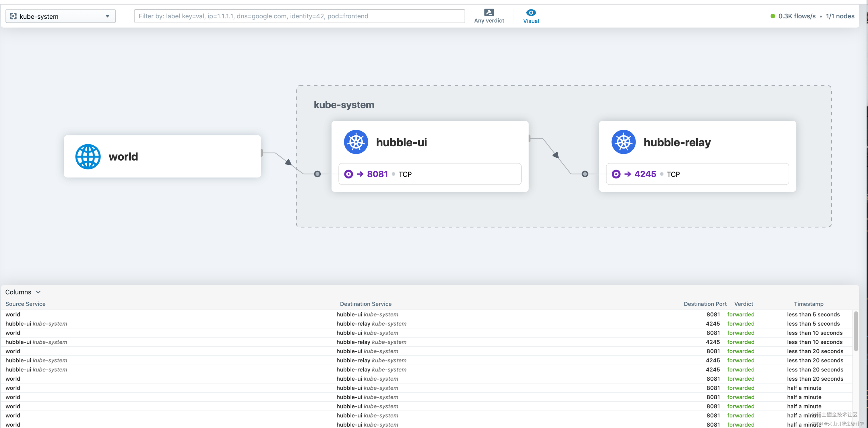This screenshot has width=868, height=428.
Task: Click the first hubble-relay kube-system destination cell
Action: tap(371, 324)
